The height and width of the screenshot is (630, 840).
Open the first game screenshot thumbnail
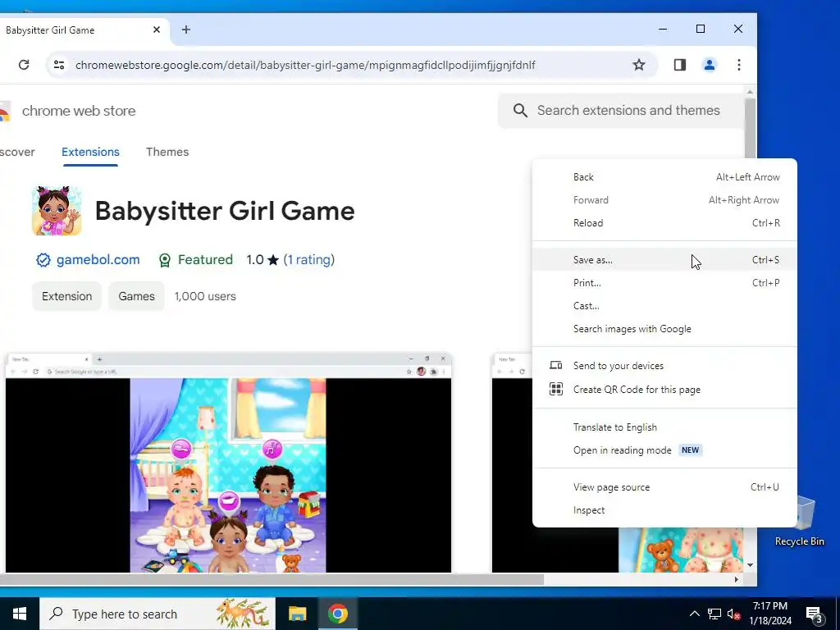tap(228, 463)
